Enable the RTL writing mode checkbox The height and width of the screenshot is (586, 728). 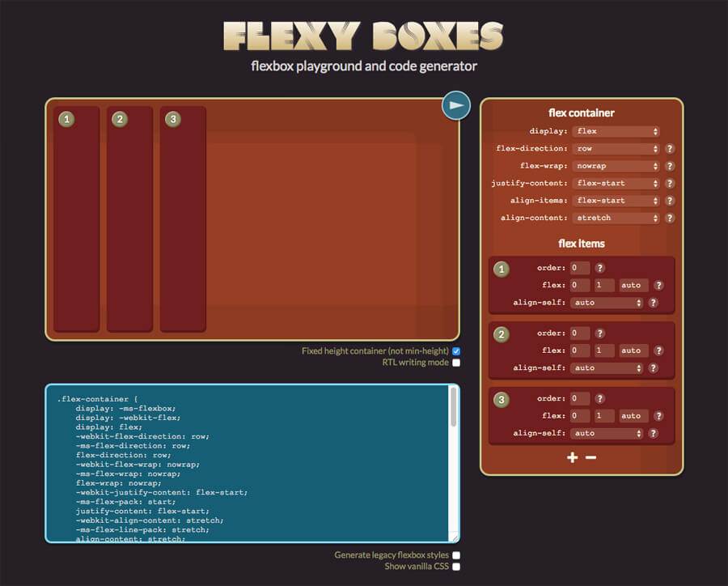(456, 363)
